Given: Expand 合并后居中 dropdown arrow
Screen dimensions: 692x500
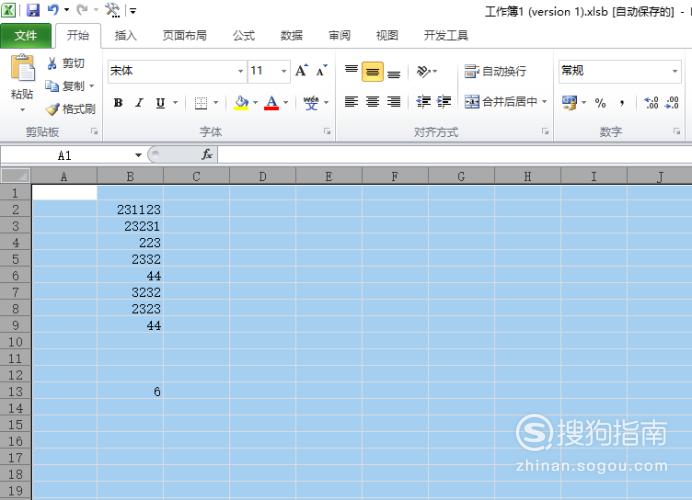Looking at the screenshot, I should click(x=544, y=102).
